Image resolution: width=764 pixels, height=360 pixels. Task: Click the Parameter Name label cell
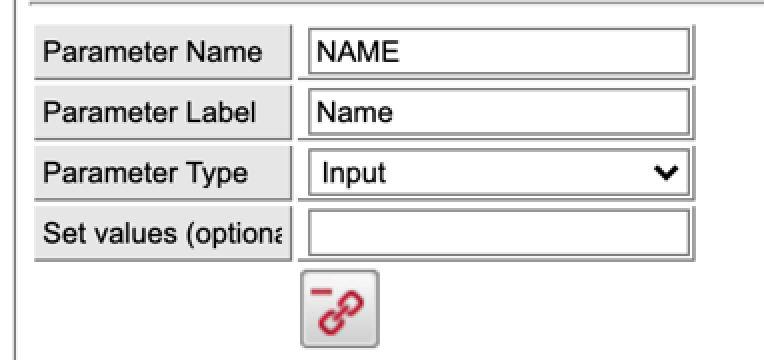(x=163, y=52)
